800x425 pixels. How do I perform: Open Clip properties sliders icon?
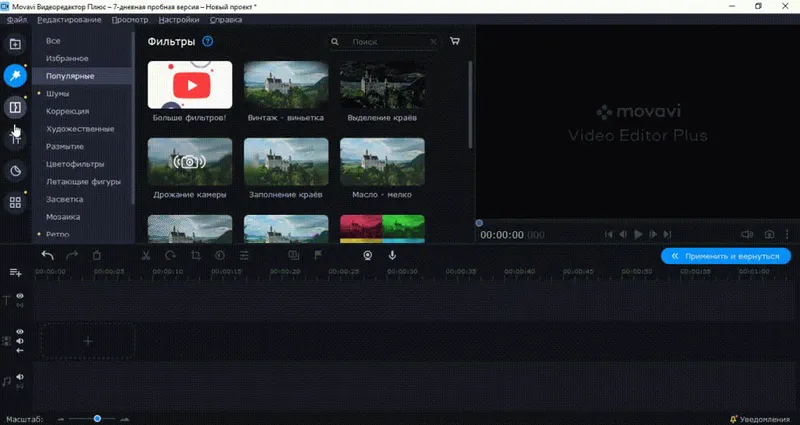[244, 256]
